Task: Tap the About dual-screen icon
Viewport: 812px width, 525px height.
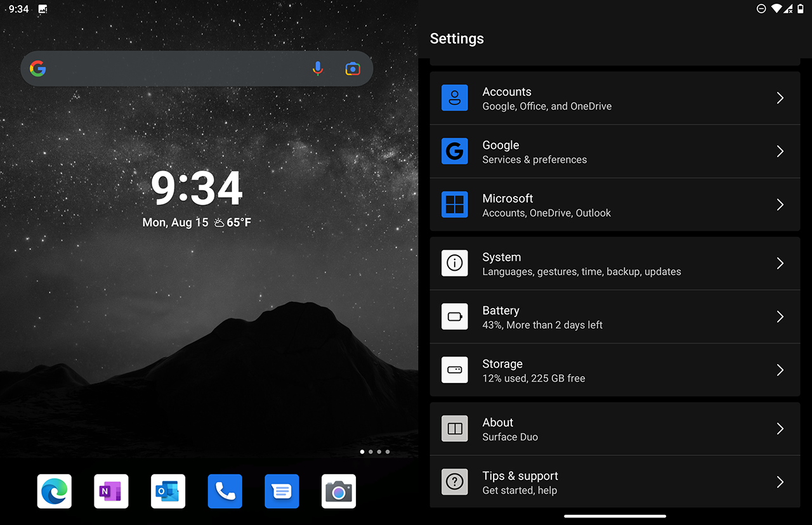Action: pyautogui.click(x=455, y=429)
